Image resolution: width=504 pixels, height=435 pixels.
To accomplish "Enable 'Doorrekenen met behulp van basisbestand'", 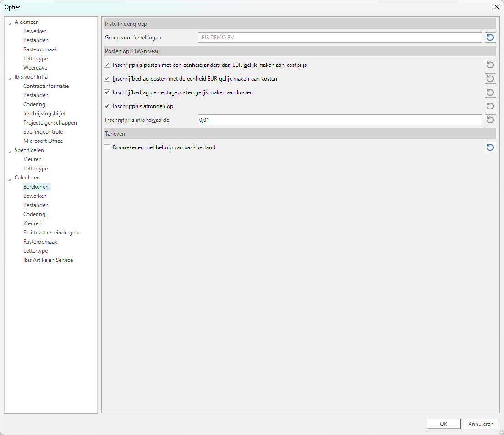I will coord(107,147).
